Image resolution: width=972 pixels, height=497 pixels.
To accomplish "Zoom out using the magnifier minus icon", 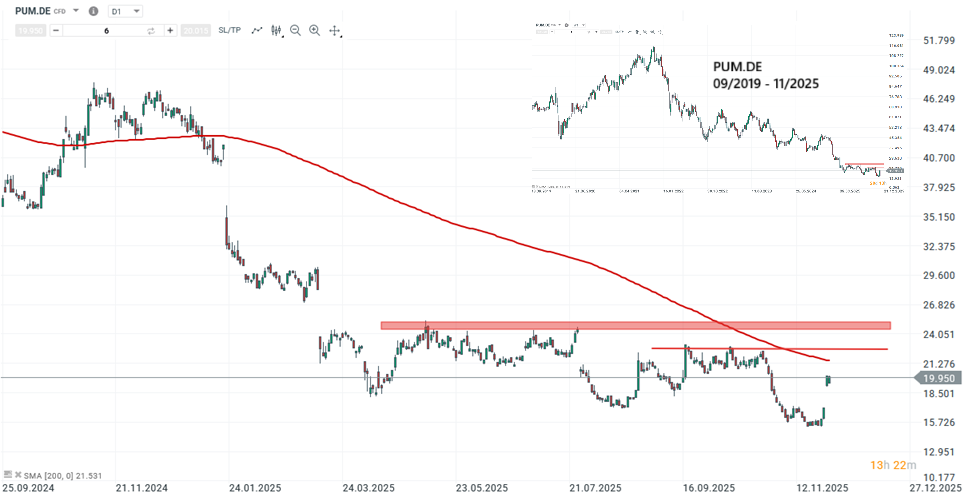I will tap(296, 31).
